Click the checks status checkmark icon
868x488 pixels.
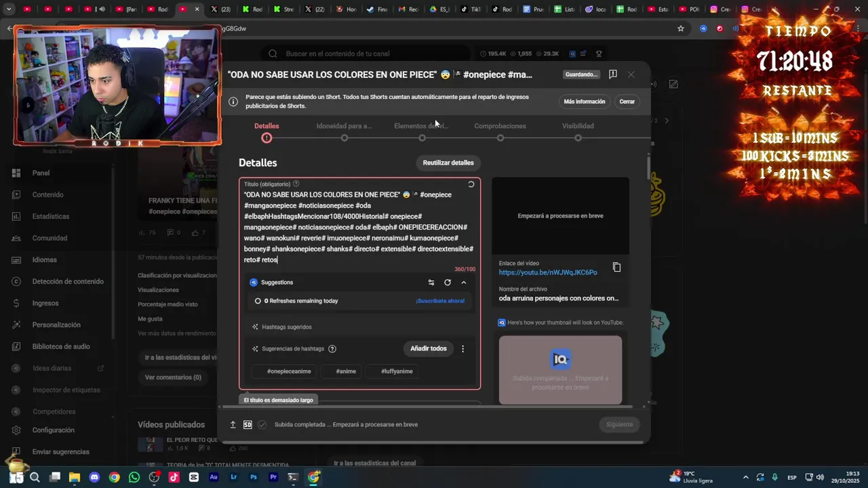pyautogui.click(x=262, y=425)
